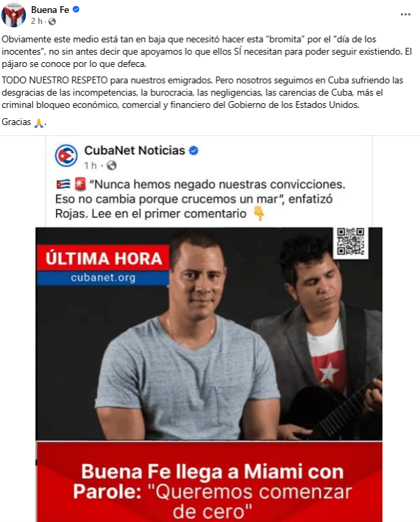Open the Buena Fe profile picture

[14, 14]
